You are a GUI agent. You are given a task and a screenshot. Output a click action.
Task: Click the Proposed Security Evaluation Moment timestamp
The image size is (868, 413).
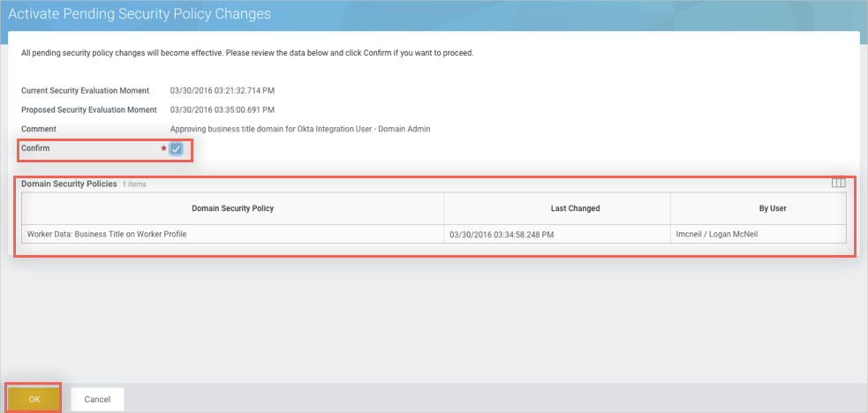point(222,109)
